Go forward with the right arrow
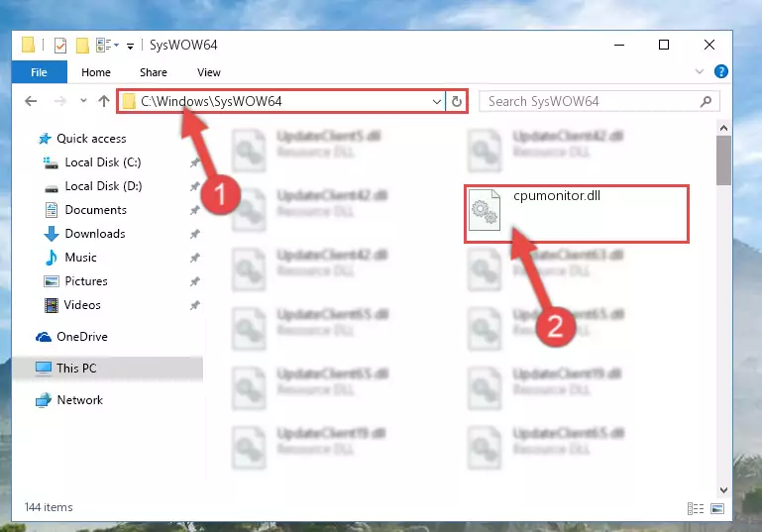 tap(59, 101)
